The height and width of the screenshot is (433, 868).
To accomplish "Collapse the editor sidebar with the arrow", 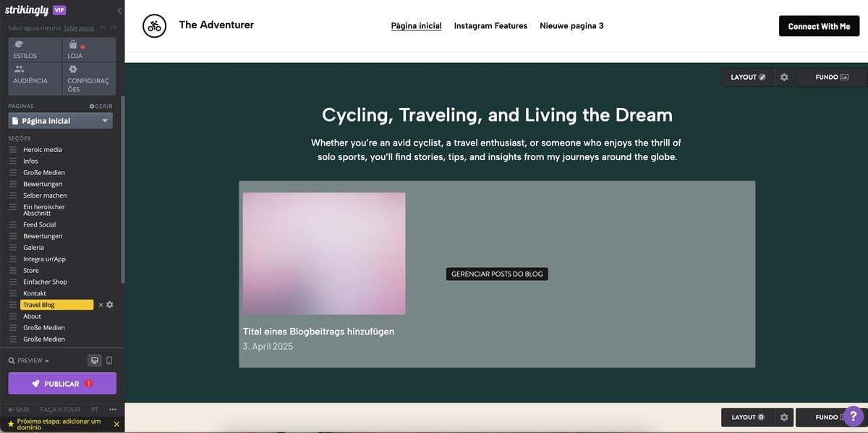I will pos(119,11).
